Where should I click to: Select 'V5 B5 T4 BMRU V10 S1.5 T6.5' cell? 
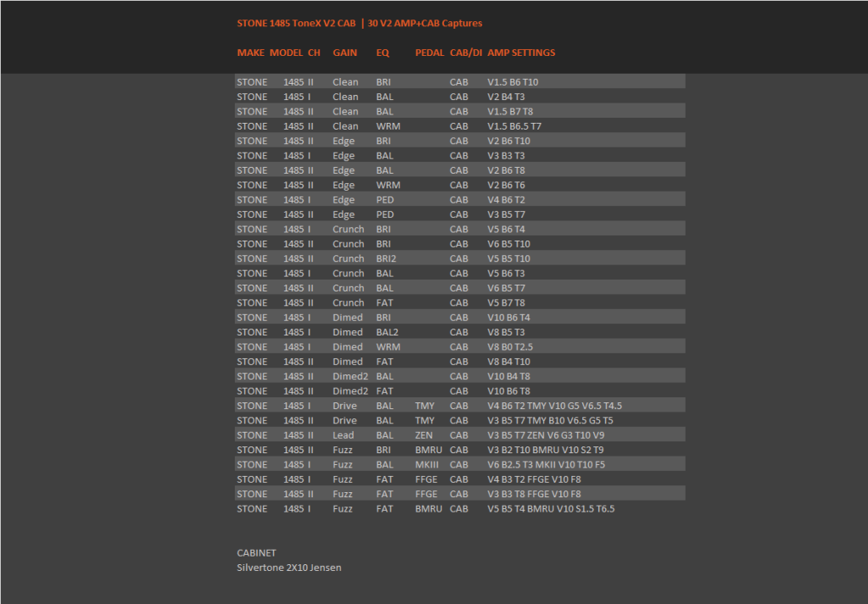tap(551, 509)
